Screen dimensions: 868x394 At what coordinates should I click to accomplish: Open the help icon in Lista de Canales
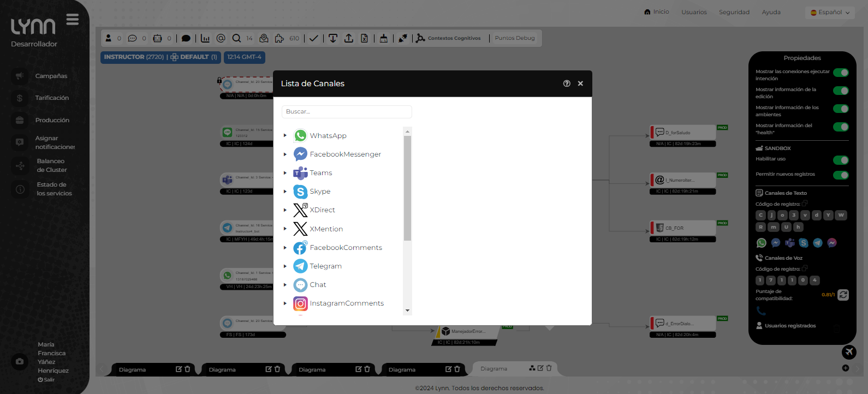click(x=567, y=83)
